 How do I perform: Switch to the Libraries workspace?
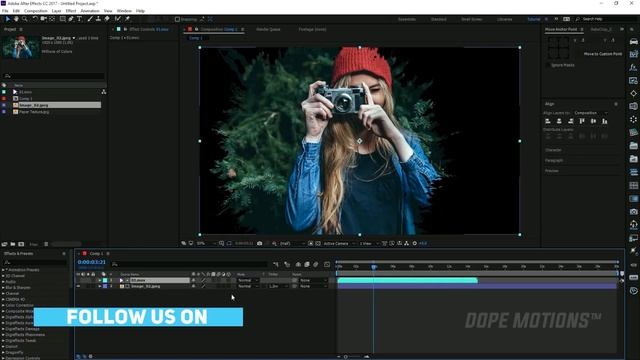pos(504,19)
